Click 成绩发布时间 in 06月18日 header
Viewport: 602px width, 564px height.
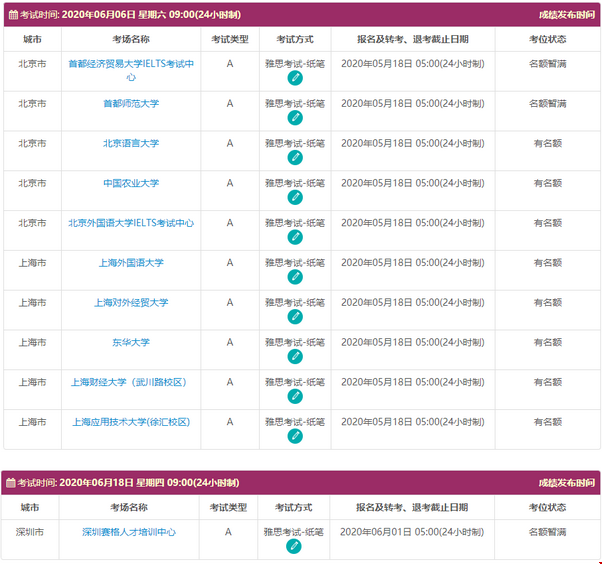pos(566,483)
